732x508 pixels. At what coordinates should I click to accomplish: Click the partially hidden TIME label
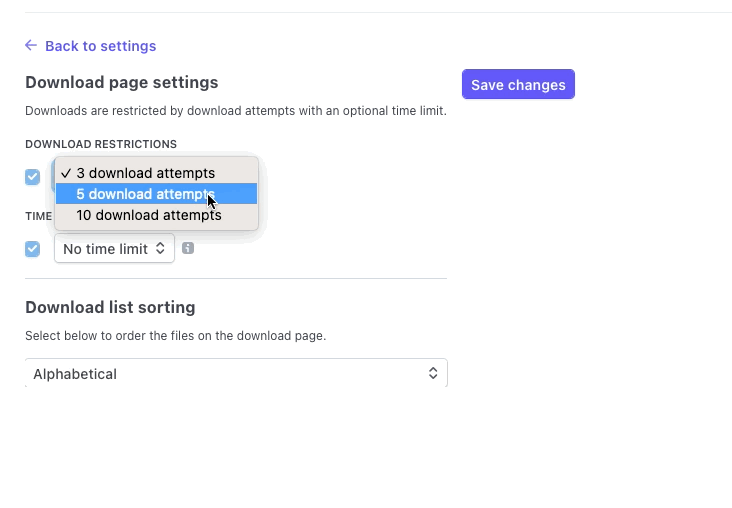tap(38, 216)
